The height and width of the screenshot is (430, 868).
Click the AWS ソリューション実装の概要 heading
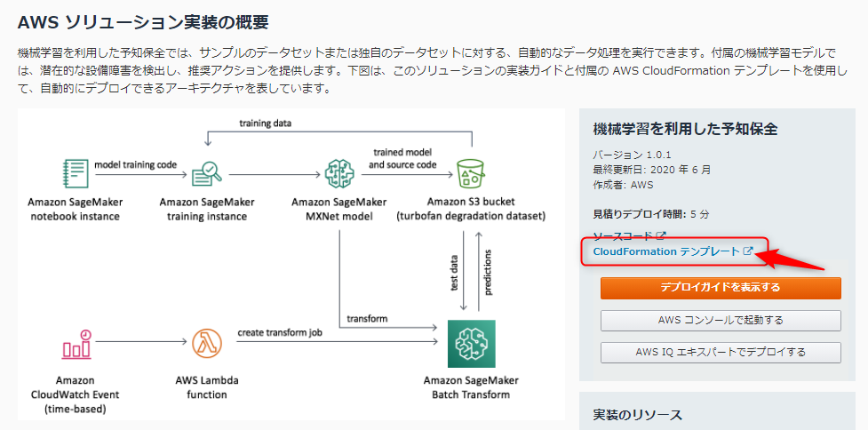tap(143, 20)
